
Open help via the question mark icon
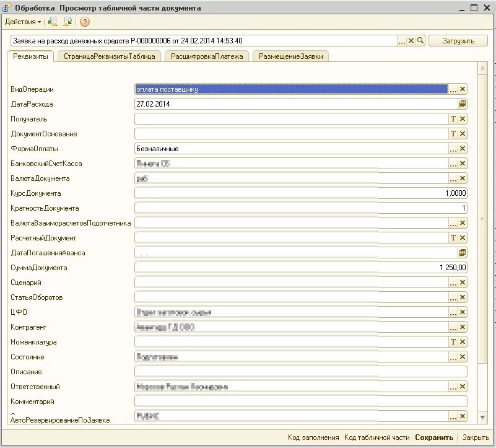point(84,22)
